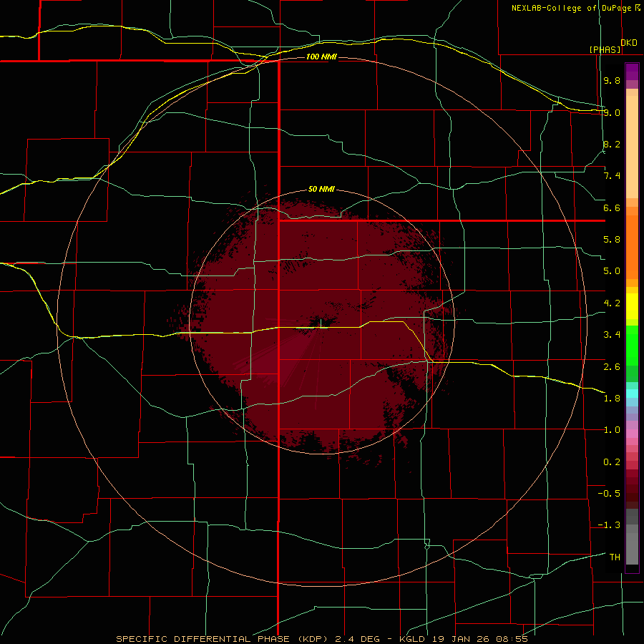Click the 19 JAN 26 date in the caption
644x644 pixels.
tap(460, 639)
